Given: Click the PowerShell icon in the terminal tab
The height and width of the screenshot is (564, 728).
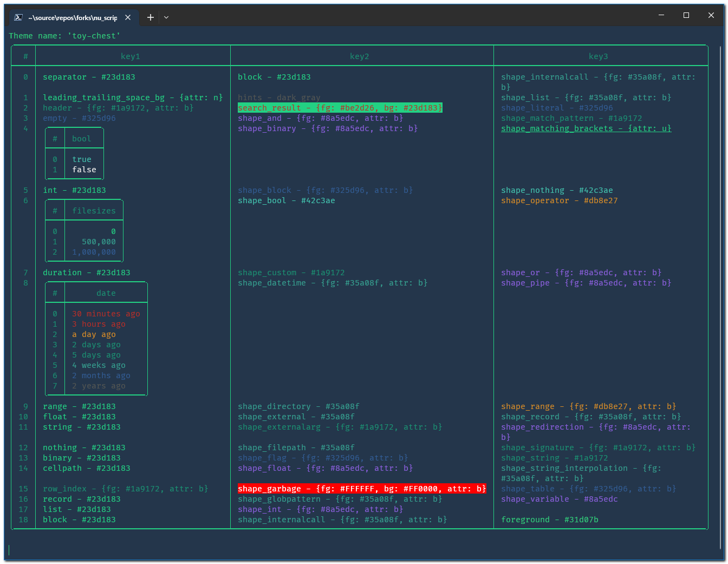Looking at the screenshot, I should pyautogui.click(x=18, y=17).
